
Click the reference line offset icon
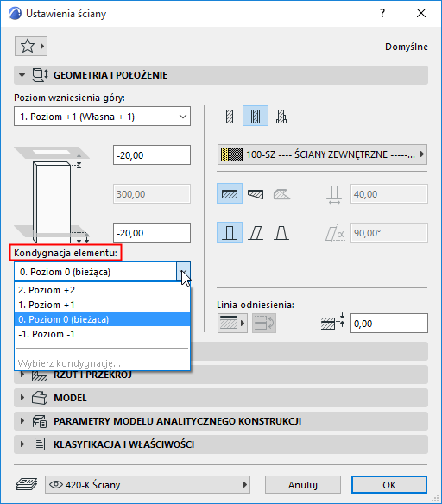333,322
